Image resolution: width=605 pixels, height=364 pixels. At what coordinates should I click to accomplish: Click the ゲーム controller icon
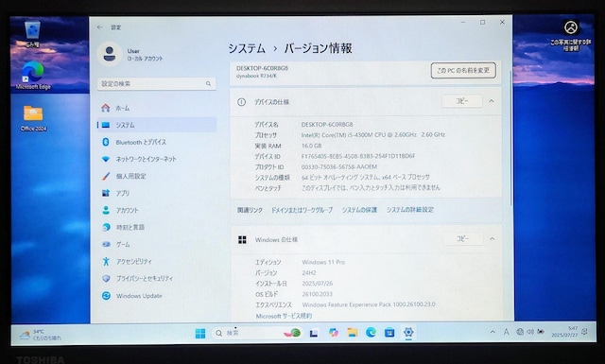[x=106, y=244]
